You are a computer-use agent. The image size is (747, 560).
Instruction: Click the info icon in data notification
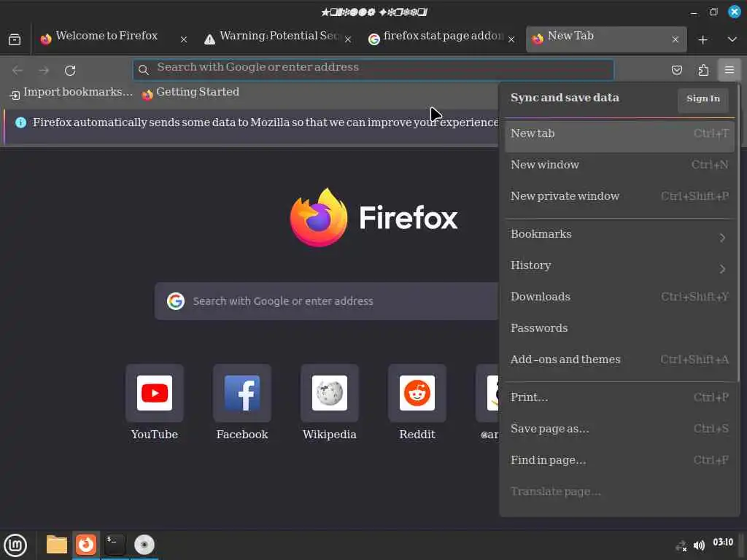point(20,122)
